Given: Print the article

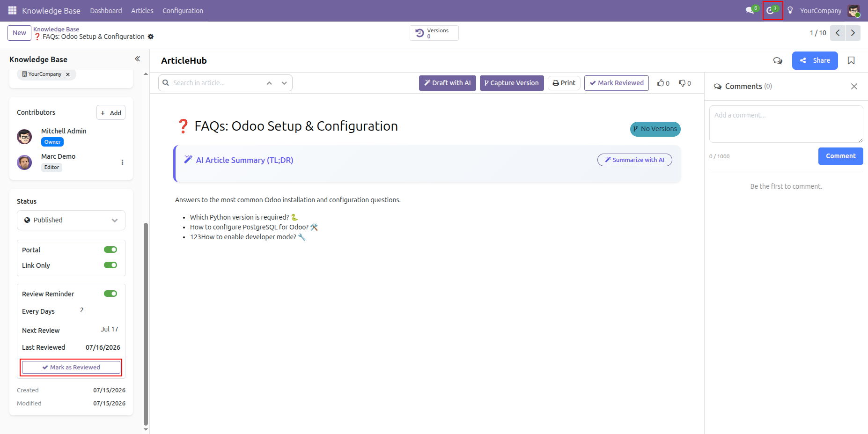Looking at the screenshot, I should click(564, 83).
